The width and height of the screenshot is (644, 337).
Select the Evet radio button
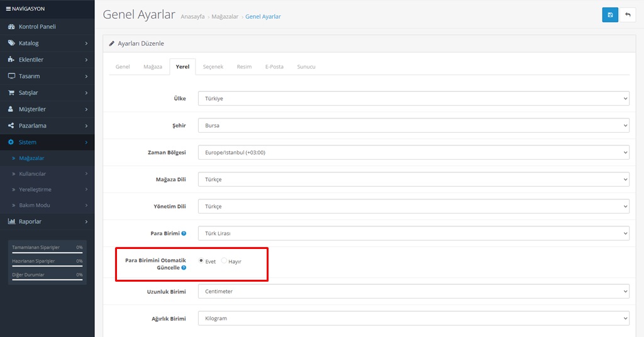(201, 261)
